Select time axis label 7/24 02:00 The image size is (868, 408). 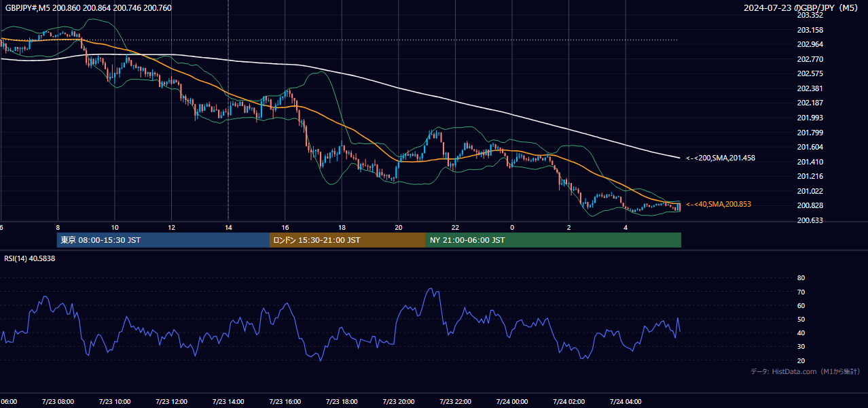click(568, 401)
